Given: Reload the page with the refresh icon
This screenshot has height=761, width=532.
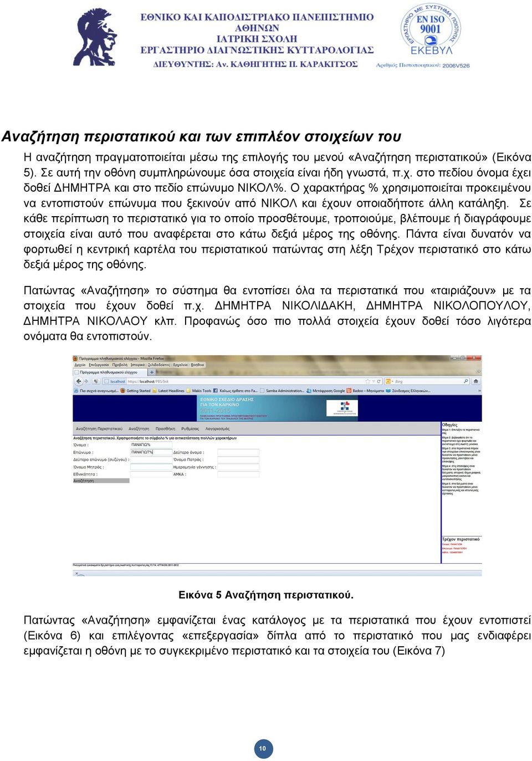Looking at the screenshot, I should click(378, 381).
